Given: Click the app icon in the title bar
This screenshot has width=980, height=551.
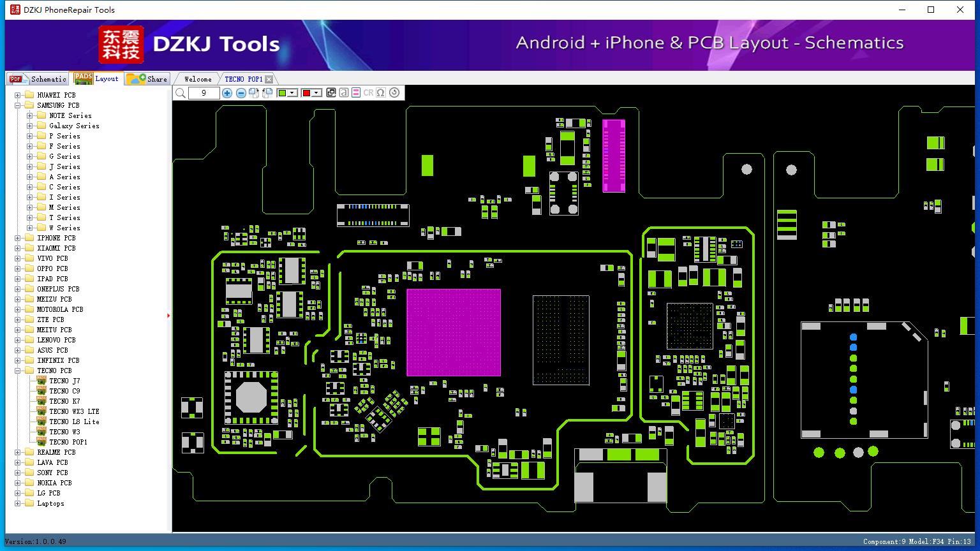Looking at the screenshot, I should click(15, 10).
